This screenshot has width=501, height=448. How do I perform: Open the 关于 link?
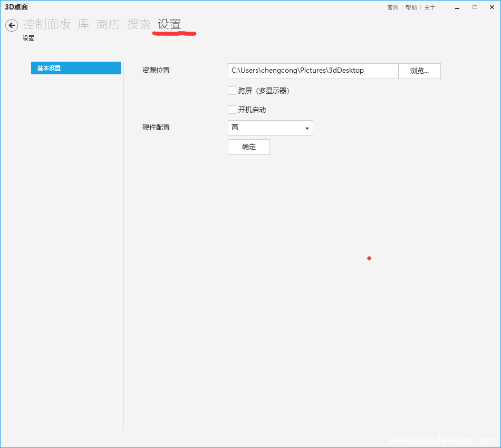click(x=430, y=7)
